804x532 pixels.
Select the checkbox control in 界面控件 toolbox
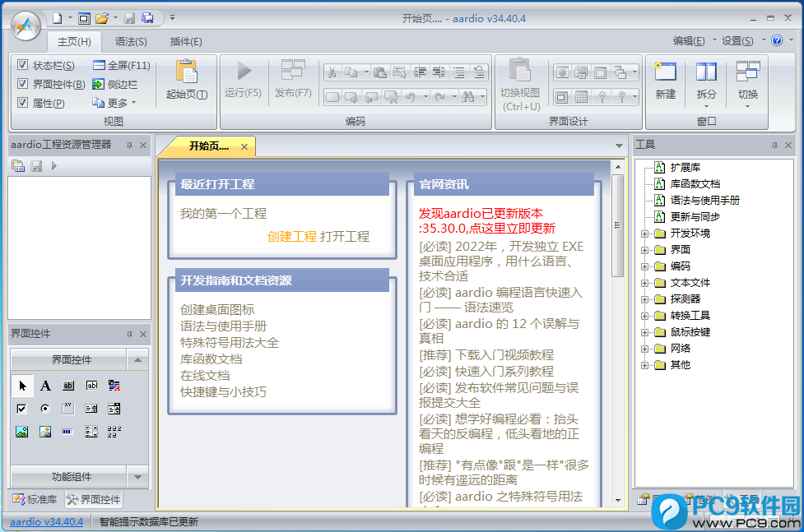(x=21, y=409)
